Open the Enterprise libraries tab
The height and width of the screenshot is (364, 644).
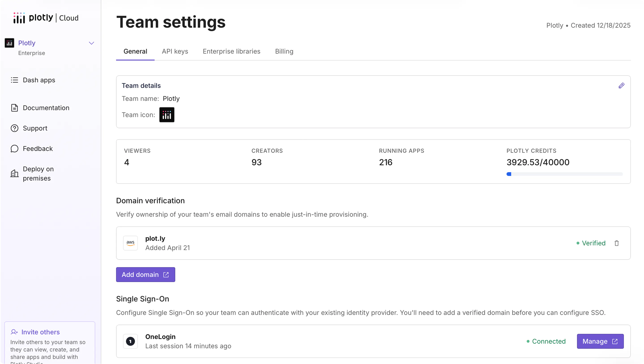tap(232, 51)
